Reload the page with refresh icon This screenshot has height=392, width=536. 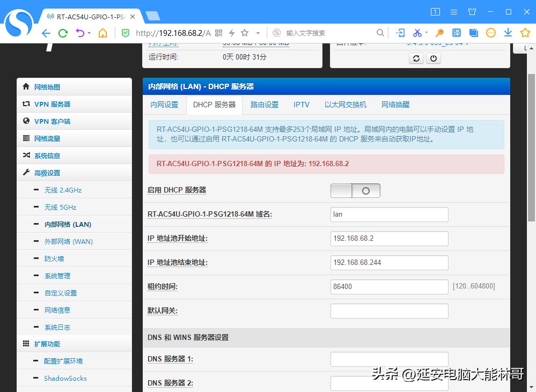point(63,33)
